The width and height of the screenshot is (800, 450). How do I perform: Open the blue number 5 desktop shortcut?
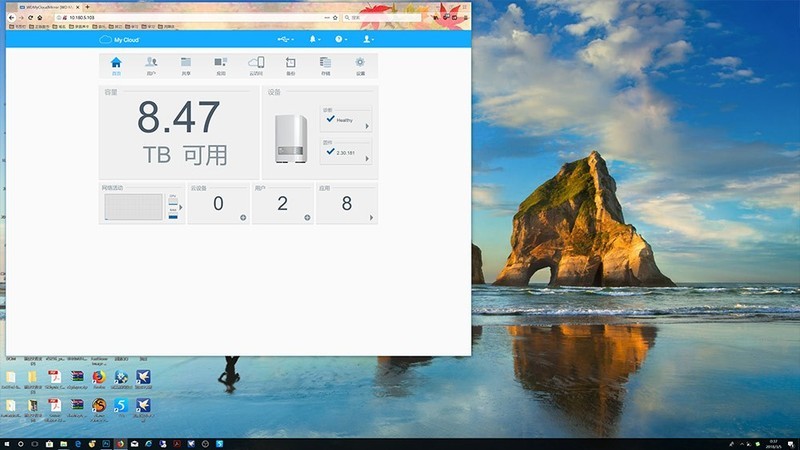[121, 407]
